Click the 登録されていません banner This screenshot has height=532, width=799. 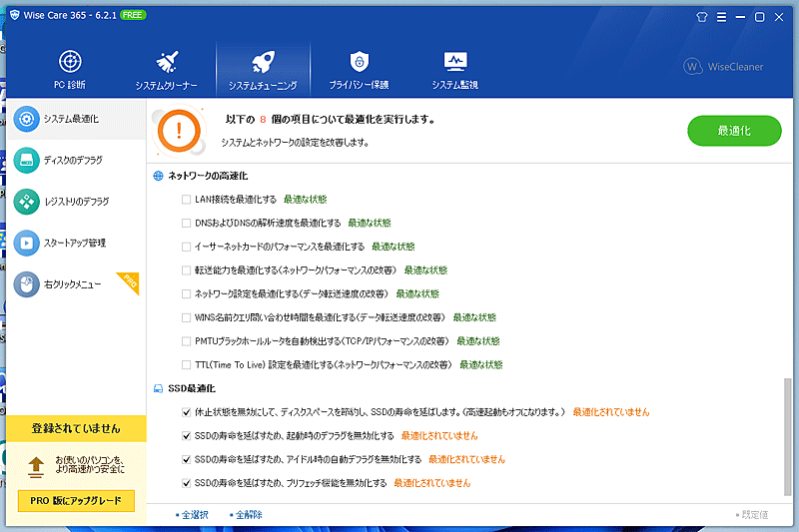pyautogui.click(x=76, y=428)
